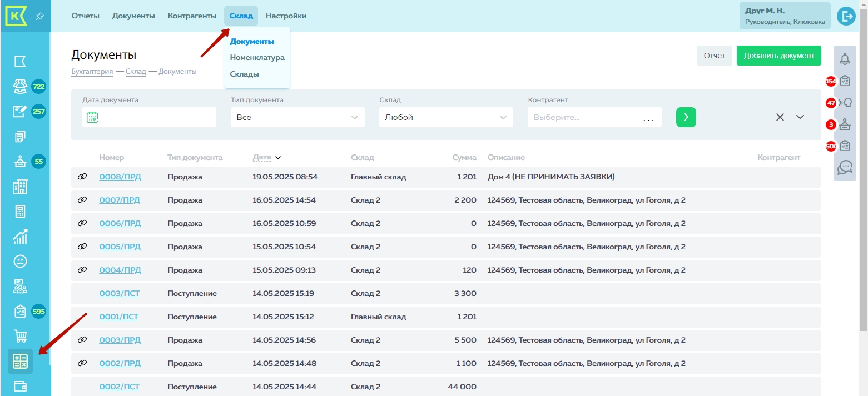
Task: Click the shopping cart sidebar icon
Action: click(x=21, y=336)
